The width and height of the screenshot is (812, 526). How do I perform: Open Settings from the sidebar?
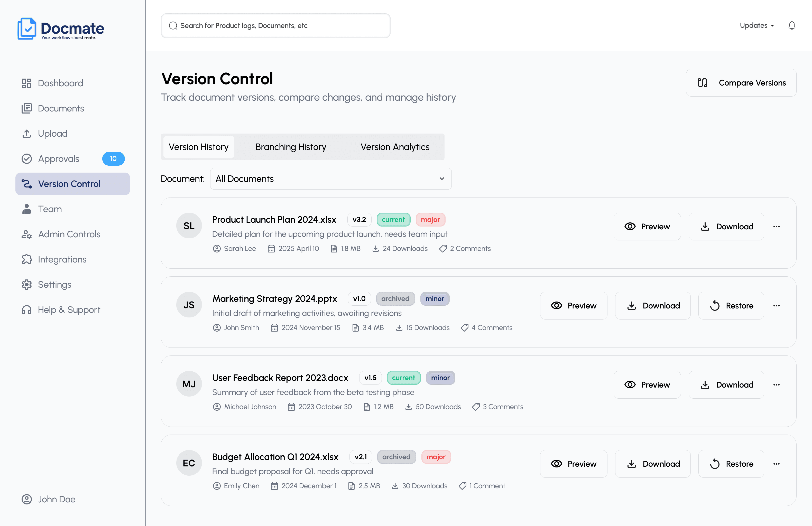click(47, 285)
